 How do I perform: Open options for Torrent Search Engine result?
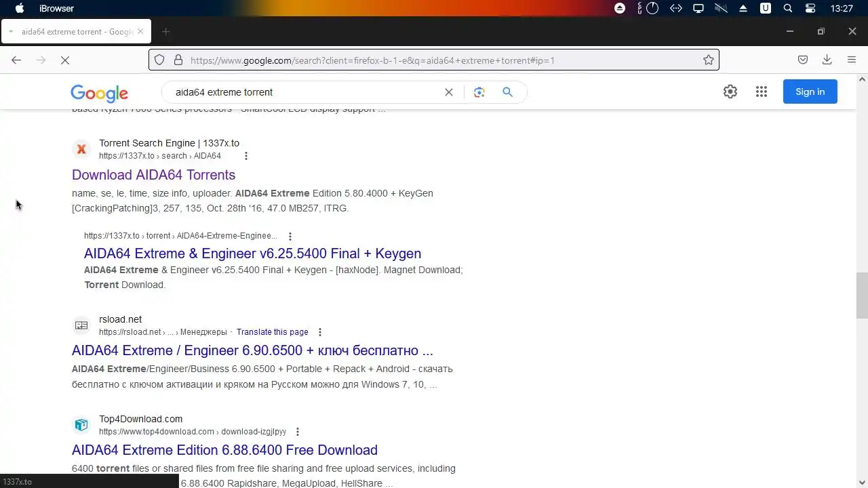click(245, 156)
